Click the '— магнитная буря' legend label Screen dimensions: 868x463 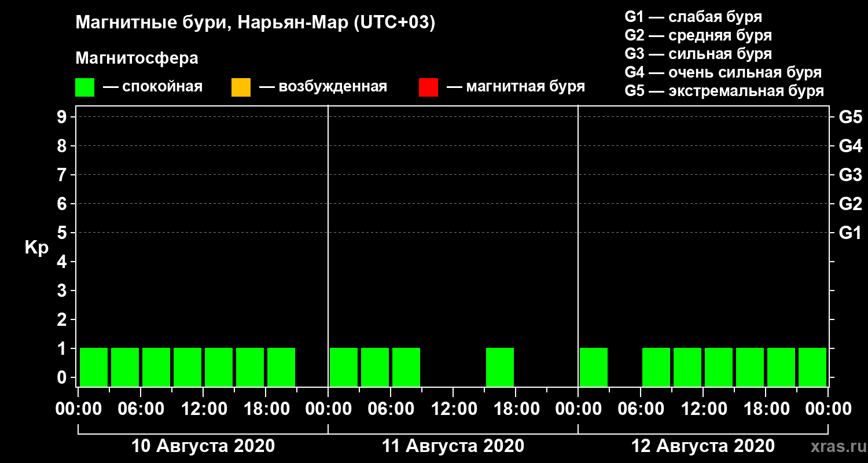516,87
